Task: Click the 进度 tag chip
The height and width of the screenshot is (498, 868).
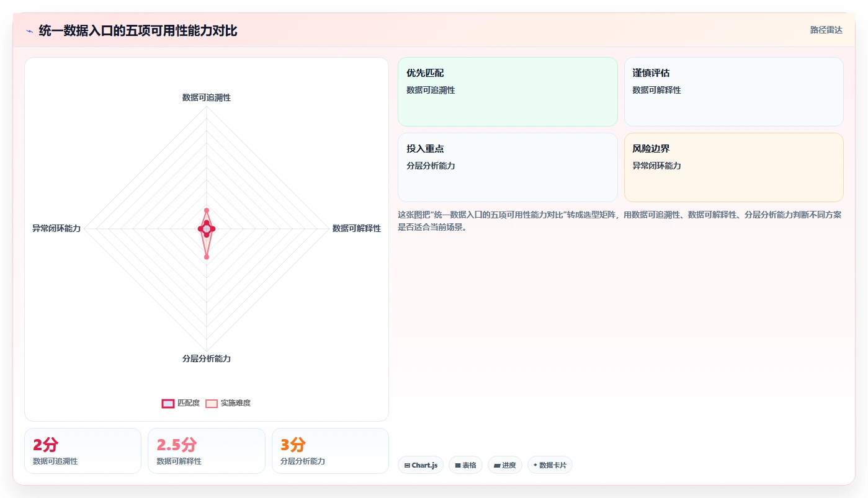Action: click(x=505, y=465)
